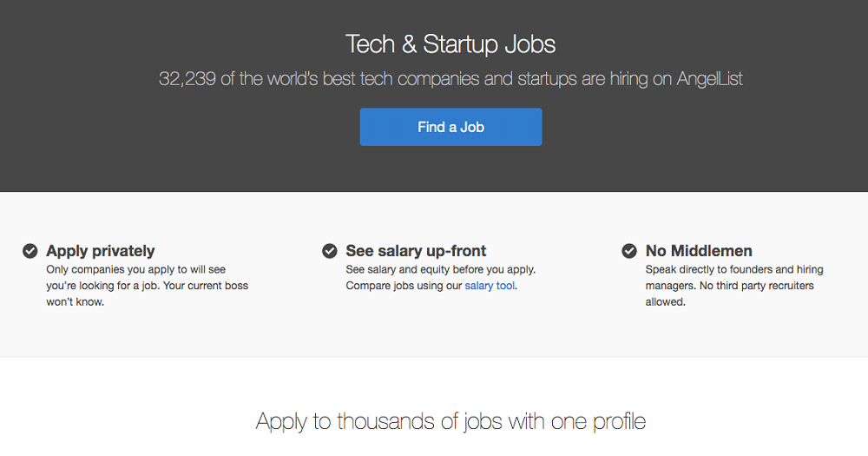Open the salary tool link
Screen dimensions: 868x456
click(x=490, y=286)
